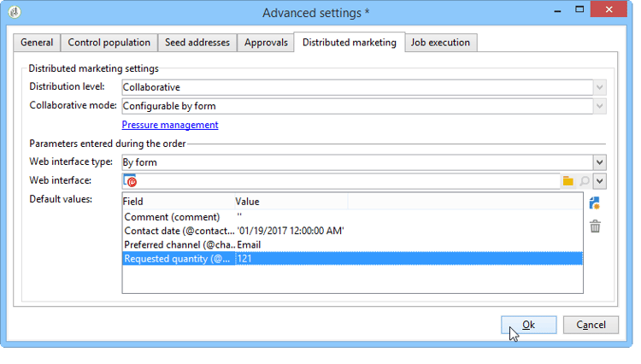
Task: Open the Control population tab
Action: point(109,43)
